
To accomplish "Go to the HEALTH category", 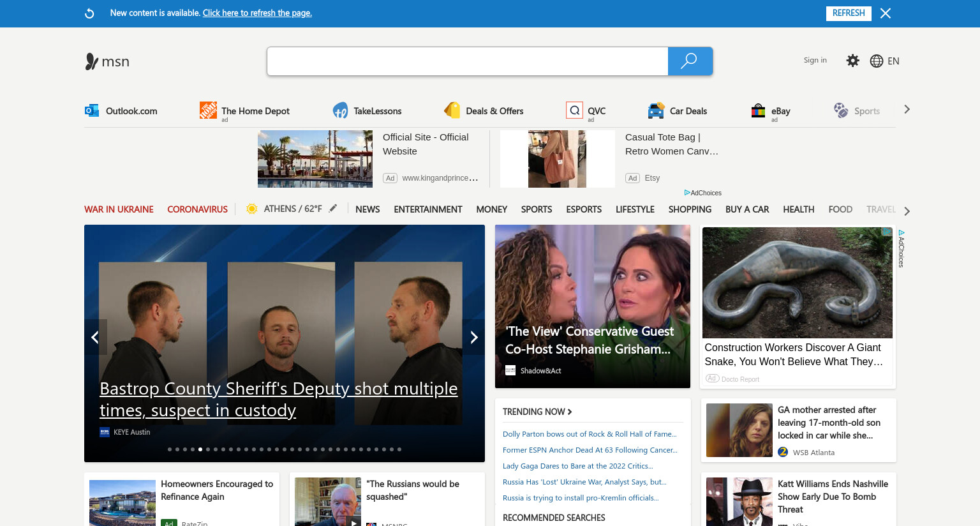I will tap(798, 209).
